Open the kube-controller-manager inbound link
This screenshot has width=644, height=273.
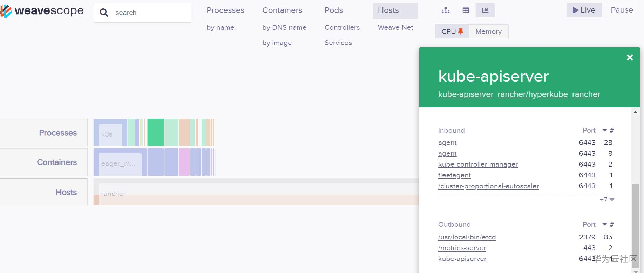click(478, 164)
